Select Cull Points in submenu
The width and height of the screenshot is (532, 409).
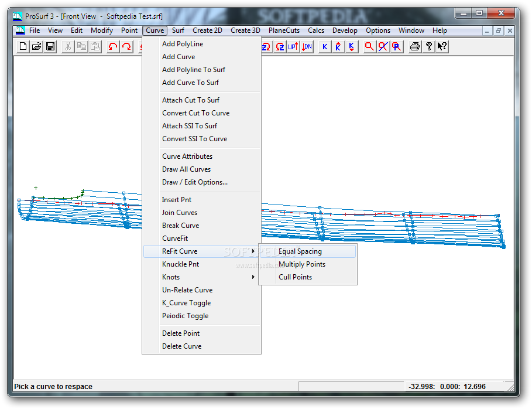(308, 277)
